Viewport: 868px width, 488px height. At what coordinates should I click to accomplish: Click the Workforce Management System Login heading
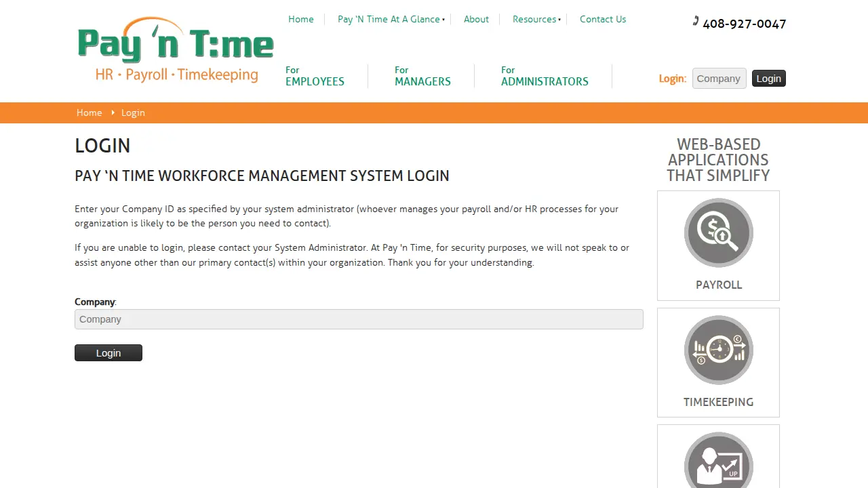(x=262, y=176)
